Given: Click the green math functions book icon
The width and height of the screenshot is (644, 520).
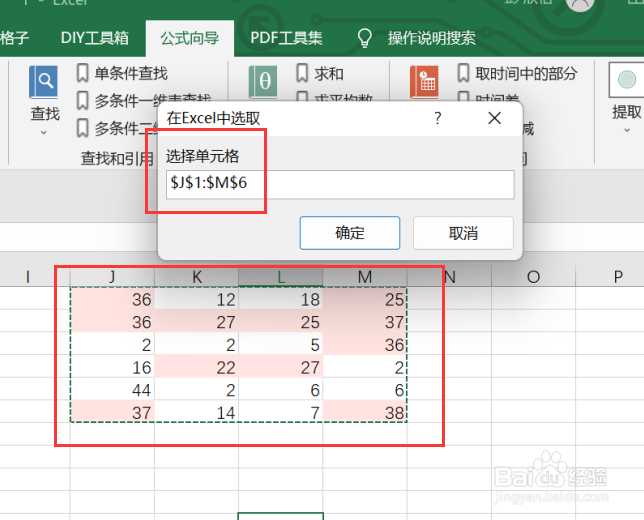Looking at the screenshot, I should [263, 83].
